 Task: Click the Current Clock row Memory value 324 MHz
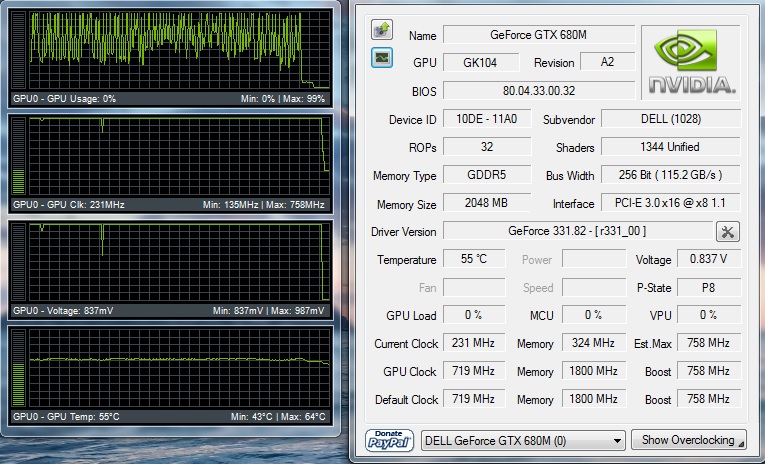(x=594, y=343)
